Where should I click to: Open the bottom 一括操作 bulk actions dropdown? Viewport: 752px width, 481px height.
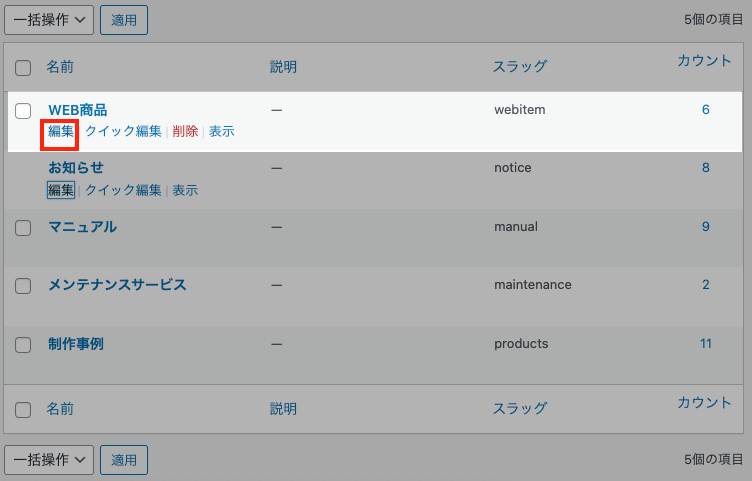coord(48,460)
